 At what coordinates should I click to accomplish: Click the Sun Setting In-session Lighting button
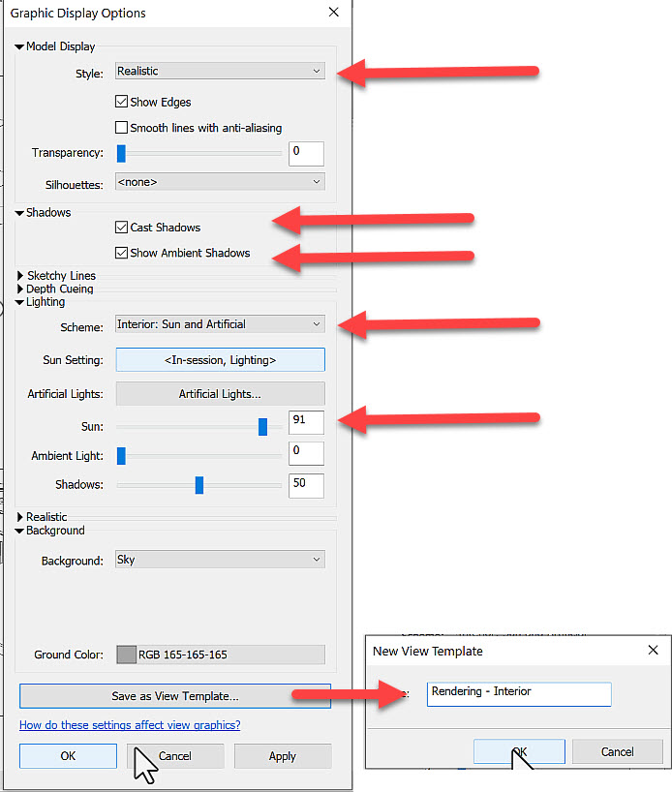pyautogui.click(x=220, y=360)
